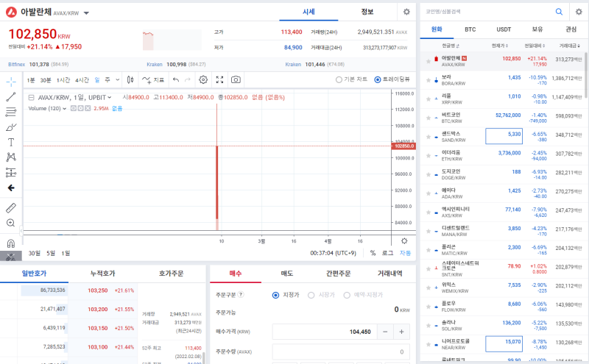Set chart interval to 1분
The image size is (589, 364).
coord(31,80)
